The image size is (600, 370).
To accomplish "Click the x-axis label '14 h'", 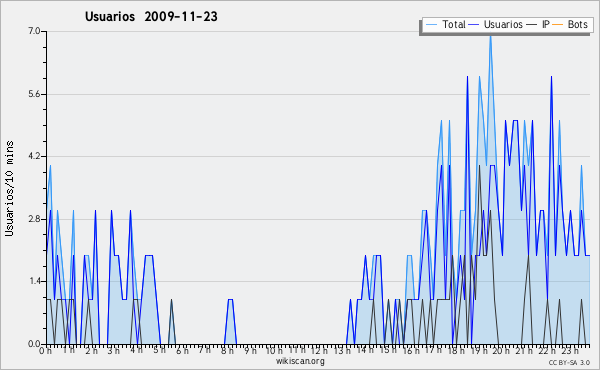I will [365, 350].
